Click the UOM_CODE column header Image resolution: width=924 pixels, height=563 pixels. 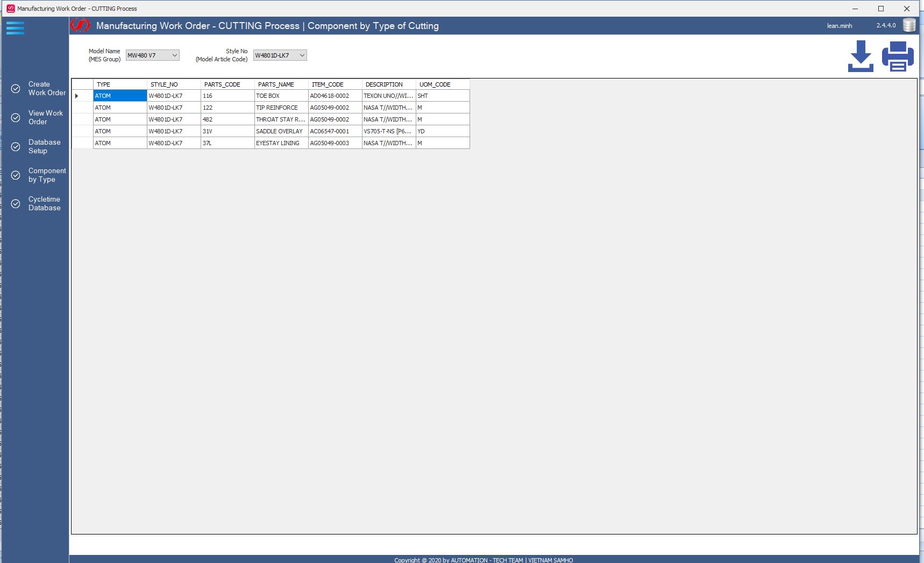tap(442, 84)
